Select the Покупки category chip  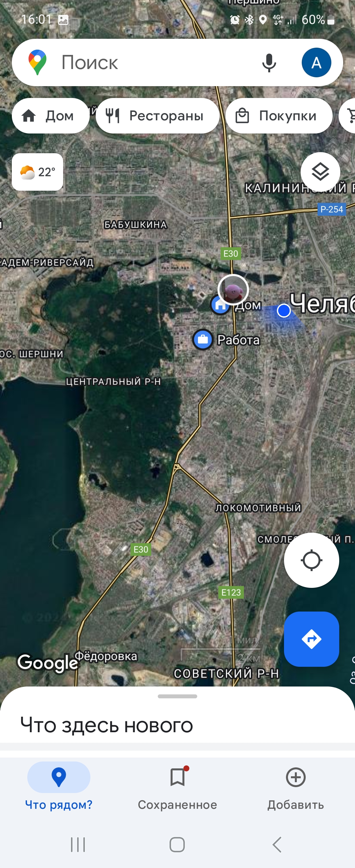[x=279, y=116]
